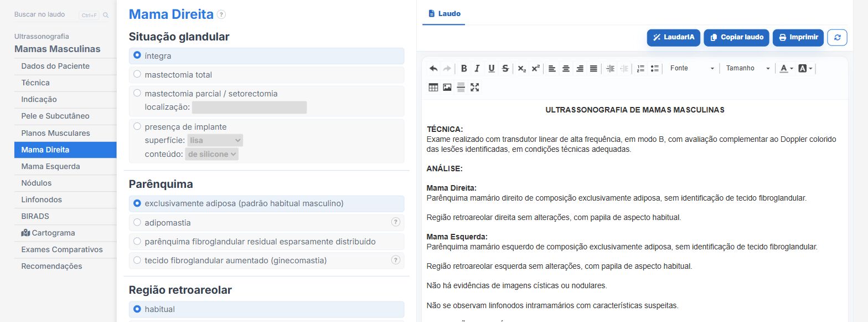Click the undo arrow in the editor toolbar
This screenshot has height=322, width=868.
point(433,68)
